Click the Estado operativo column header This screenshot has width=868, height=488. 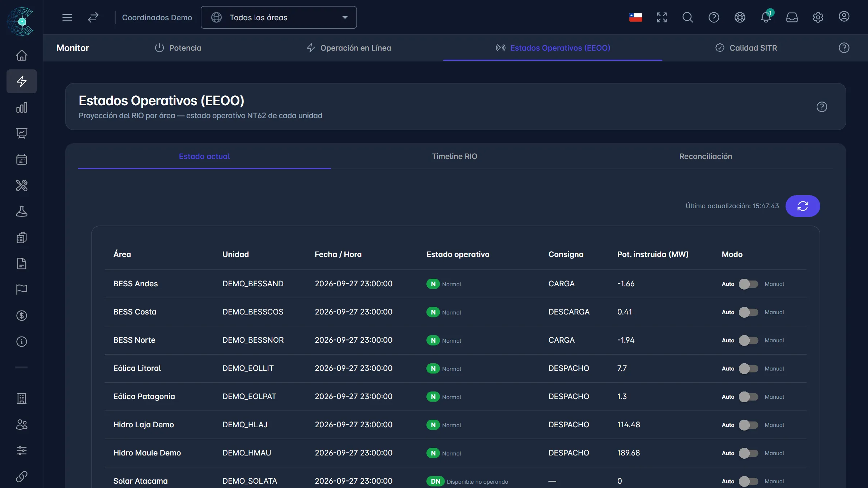458,254
